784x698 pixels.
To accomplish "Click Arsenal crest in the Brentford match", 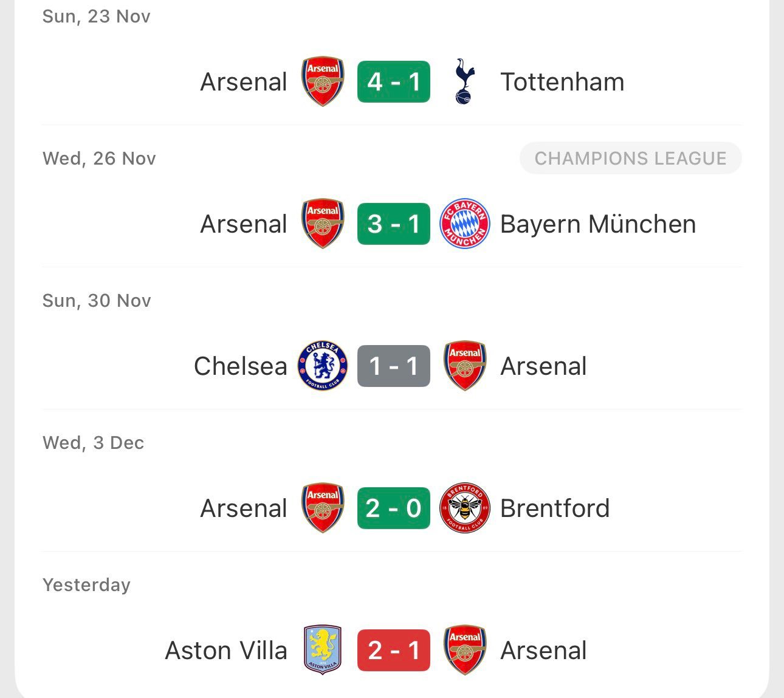I will click(x=323, y=508).
